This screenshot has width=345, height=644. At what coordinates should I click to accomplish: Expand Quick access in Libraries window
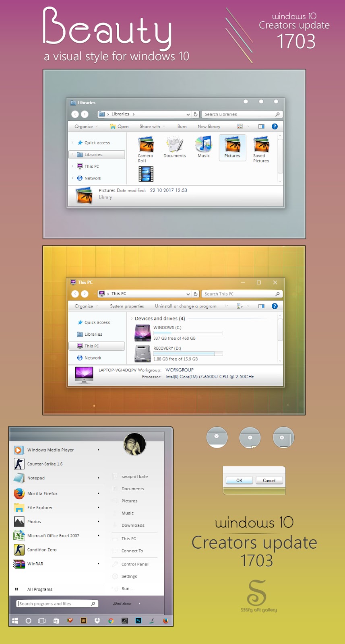(72, 143)
